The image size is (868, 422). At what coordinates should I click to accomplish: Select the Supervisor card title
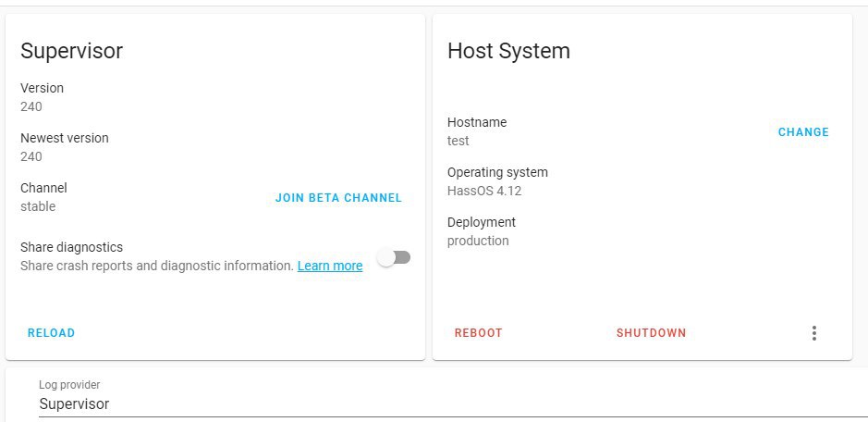71,51
